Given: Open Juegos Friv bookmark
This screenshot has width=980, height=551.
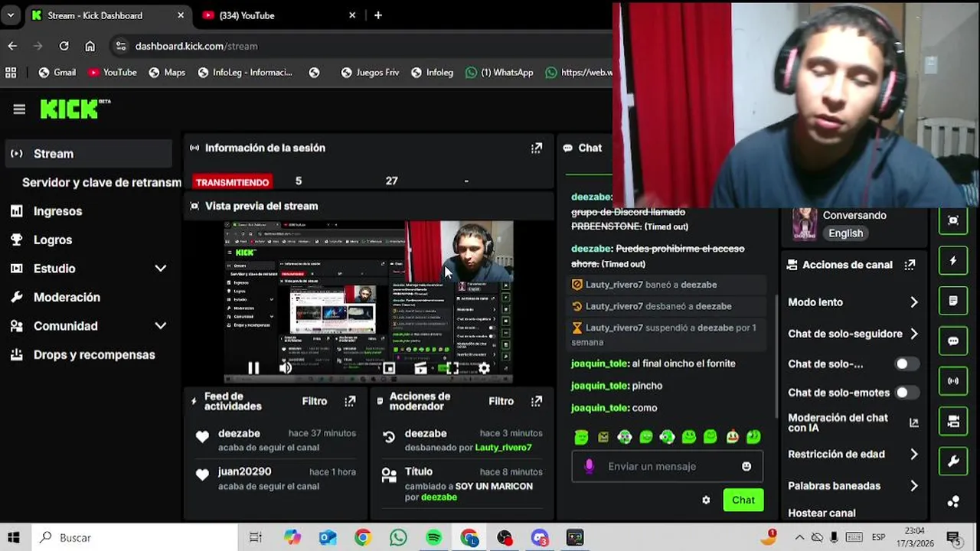Looking at the screenshot, I should point(370,72).
